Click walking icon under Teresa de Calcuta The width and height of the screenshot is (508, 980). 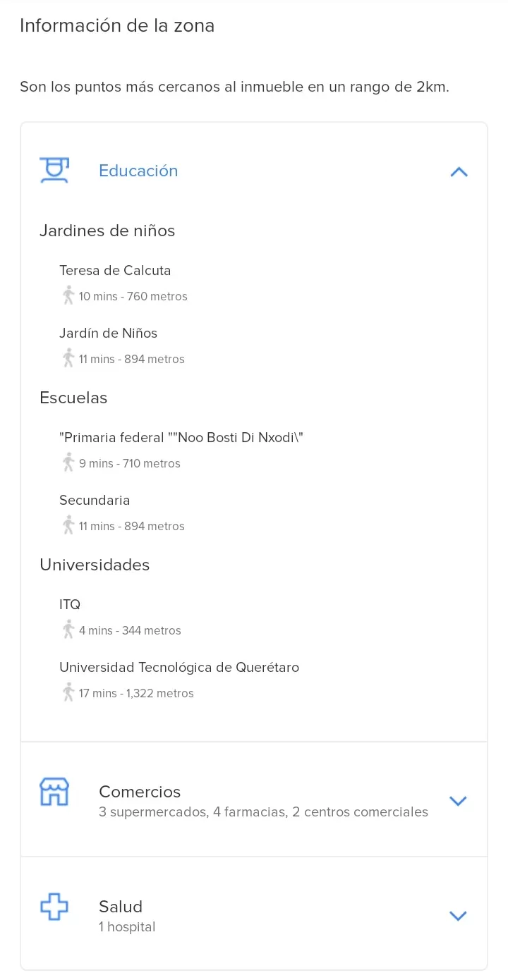point(68,296)
